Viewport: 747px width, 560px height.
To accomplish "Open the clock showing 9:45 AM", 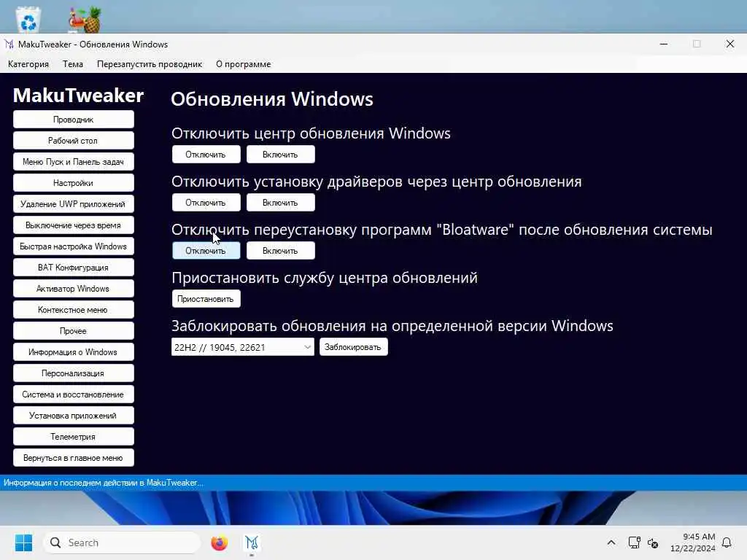I will [x=692, y=542].
